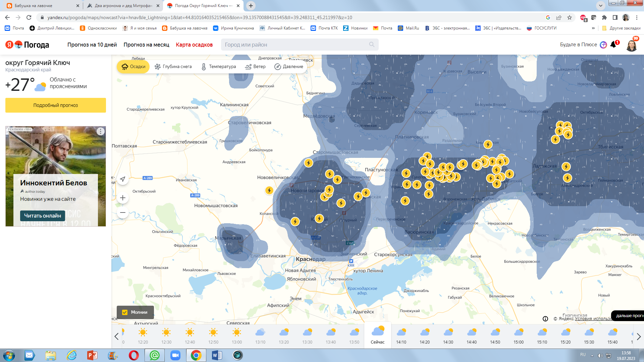Screen dimensions: 644x362
Task: Click the ad options three-dot icon
Action: tap(100, 131)
